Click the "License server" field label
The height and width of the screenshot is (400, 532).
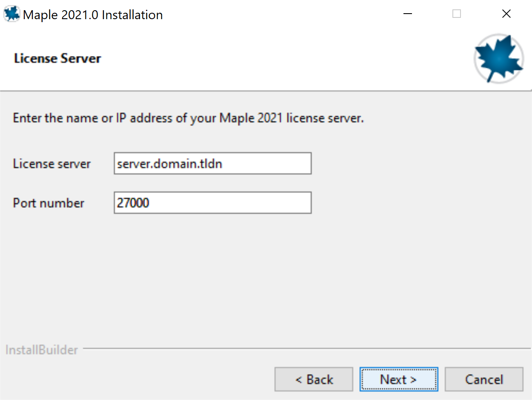point(51,164)
